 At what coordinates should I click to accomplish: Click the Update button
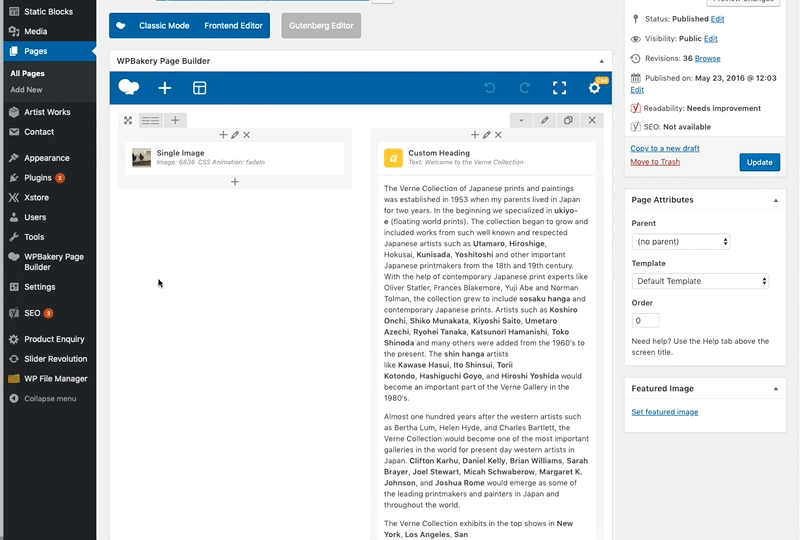click(759, 162)
